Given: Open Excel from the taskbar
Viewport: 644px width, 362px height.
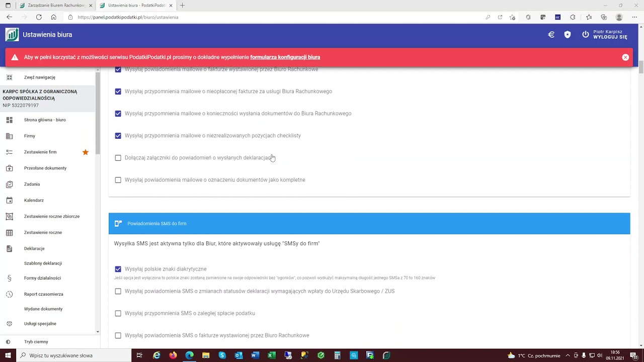Looking at the screenshot, I should (x=272, y=355).
